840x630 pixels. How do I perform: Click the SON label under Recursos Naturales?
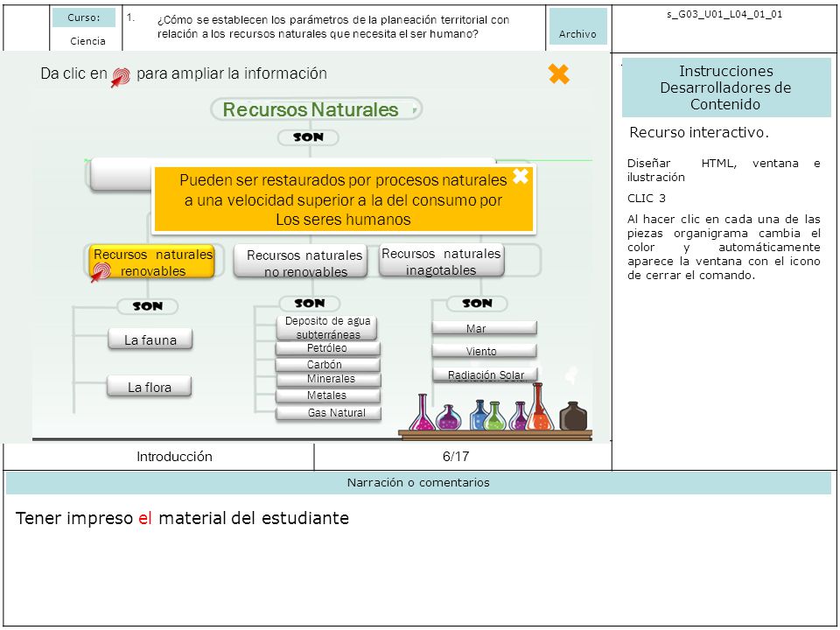308,137
